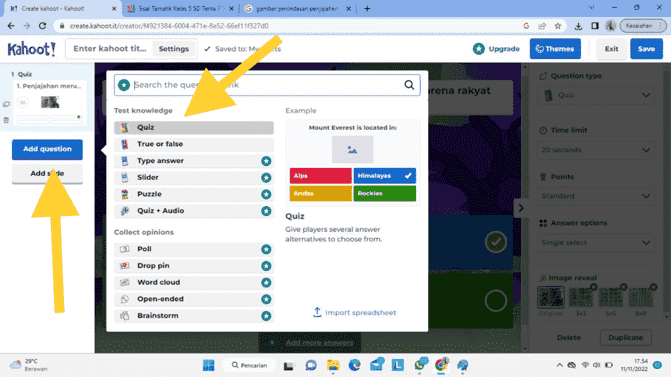Go back in browser
Screen dimensions: 671x377
tap(11, 26)
